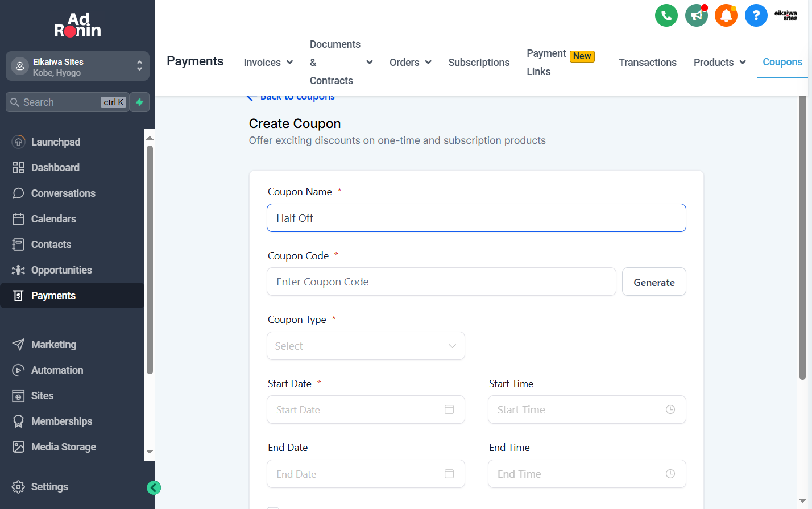This screenshot has height=509, width=812.
Task: Open the eikaiwa sites profile avatar
Action: point(786,15)
